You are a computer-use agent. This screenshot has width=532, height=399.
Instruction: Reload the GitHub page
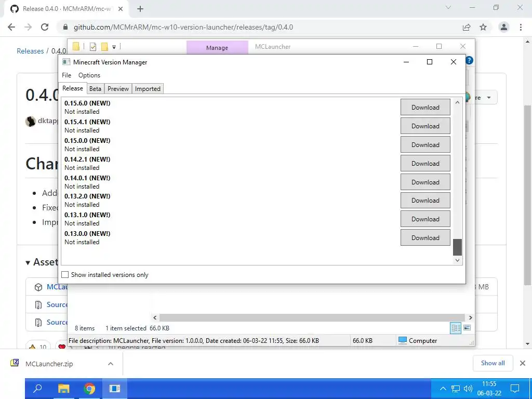pos(45,27)
